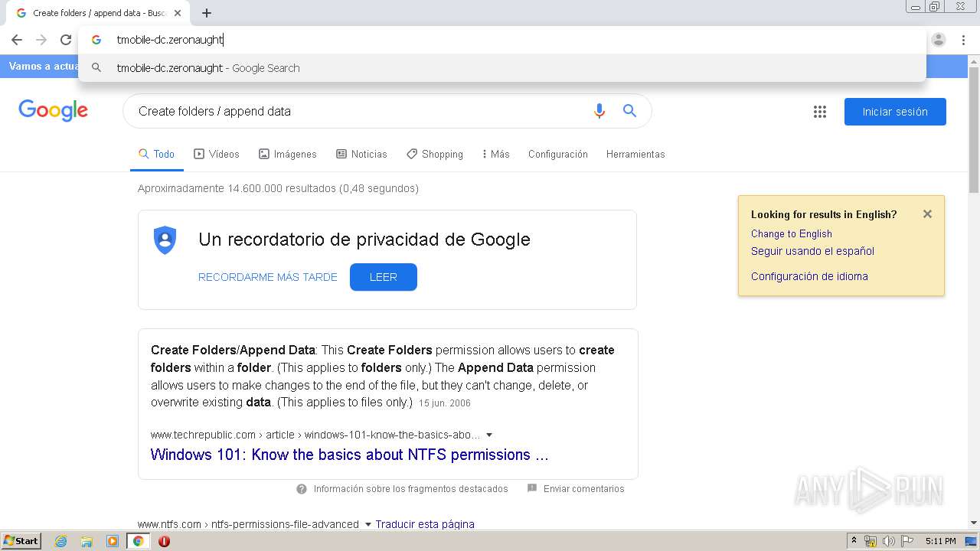The image size is (980, 551).
Task: Open the 'Shopping' tab
Action: [435, 154]
